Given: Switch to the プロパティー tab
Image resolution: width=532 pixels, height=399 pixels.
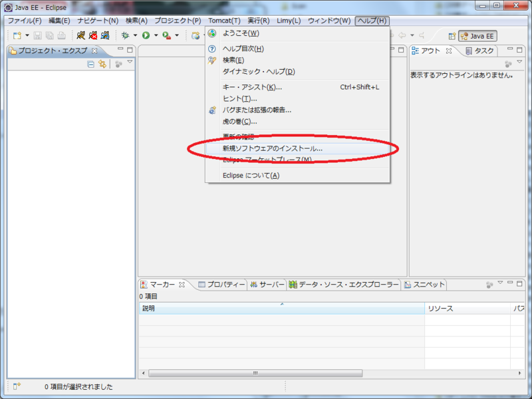Looking at the screenshot, I should (222, 285).
